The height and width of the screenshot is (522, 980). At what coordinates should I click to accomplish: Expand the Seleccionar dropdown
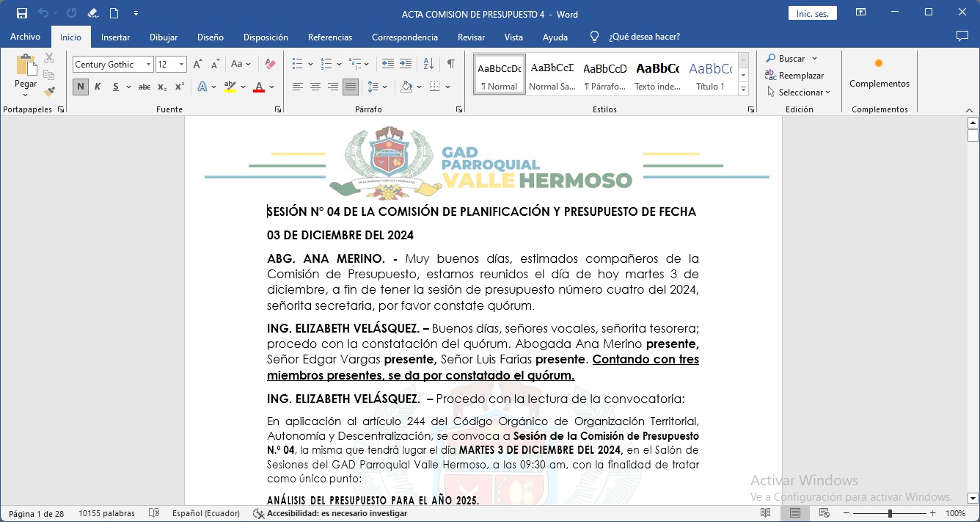(799, 93)
